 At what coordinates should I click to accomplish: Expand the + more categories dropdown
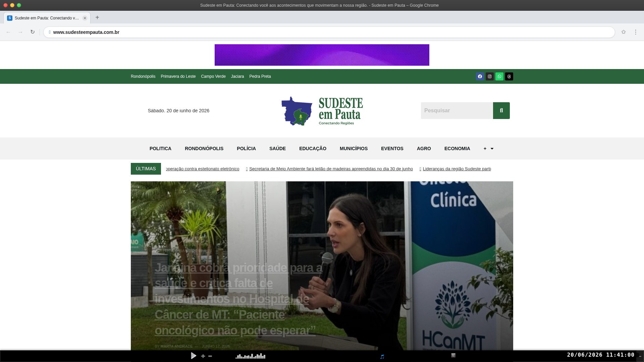488,148
